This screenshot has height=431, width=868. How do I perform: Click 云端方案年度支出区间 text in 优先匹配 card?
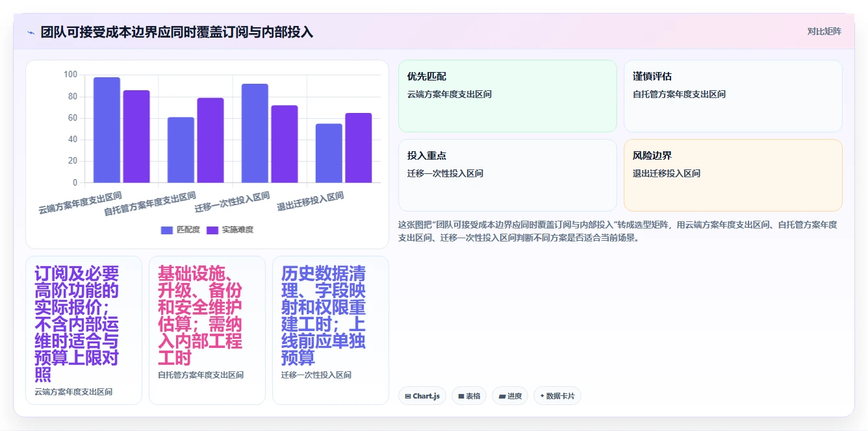450,94
